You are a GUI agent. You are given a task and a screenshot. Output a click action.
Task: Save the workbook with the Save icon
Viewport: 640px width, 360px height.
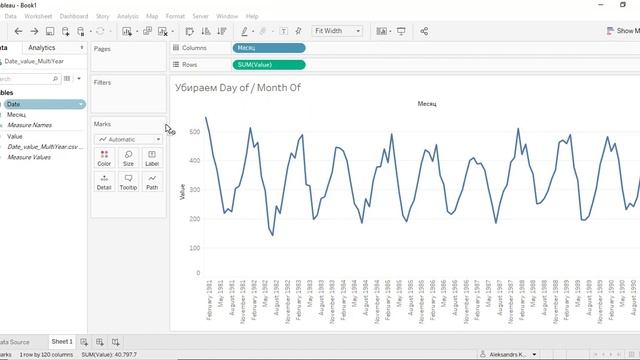coord(50,31)
